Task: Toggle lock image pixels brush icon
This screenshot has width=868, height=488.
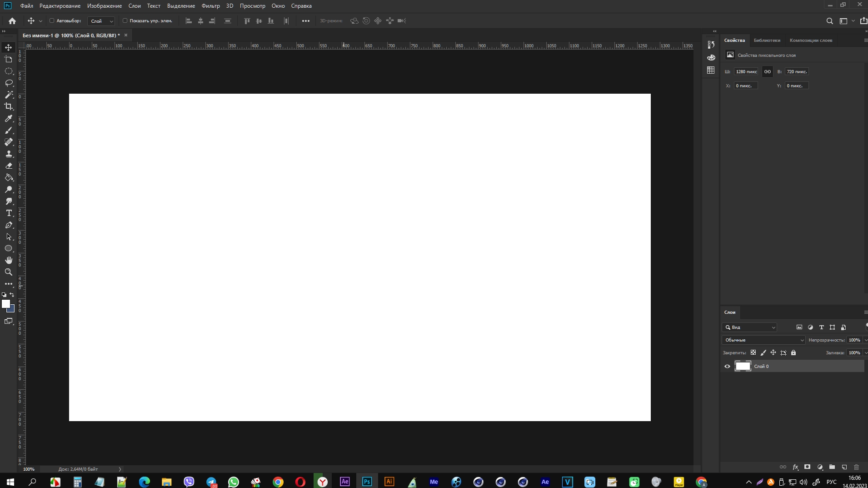Action: pos(763,353)
